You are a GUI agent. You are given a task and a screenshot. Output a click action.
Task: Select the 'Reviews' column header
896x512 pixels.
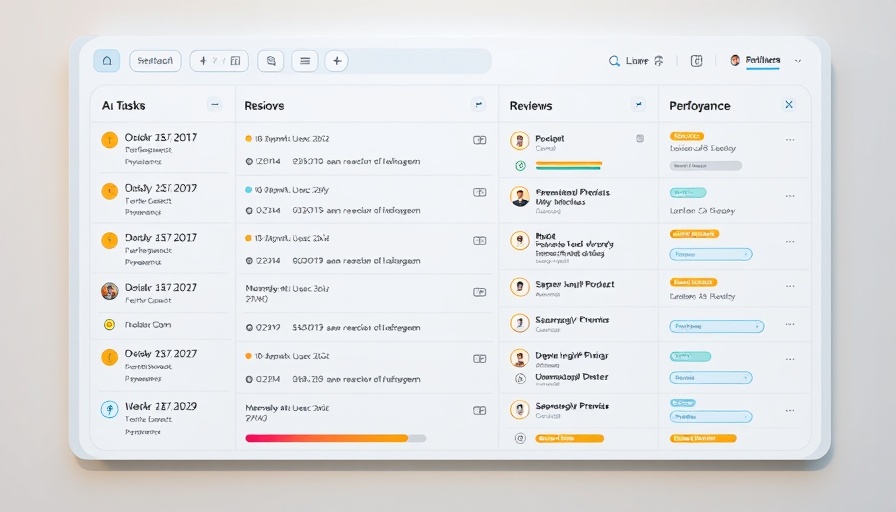(531, 106)
